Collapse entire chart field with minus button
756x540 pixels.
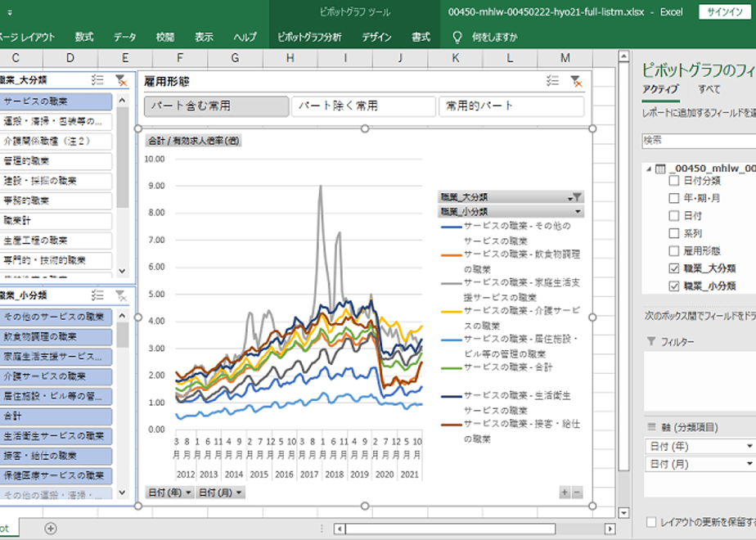577,493
